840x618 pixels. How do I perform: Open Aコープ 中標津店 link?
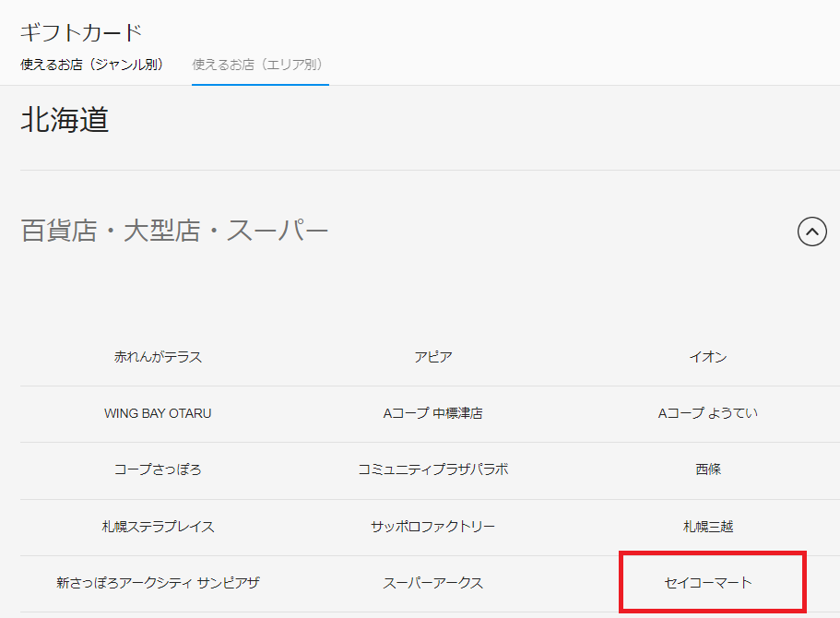pos(432,413)
